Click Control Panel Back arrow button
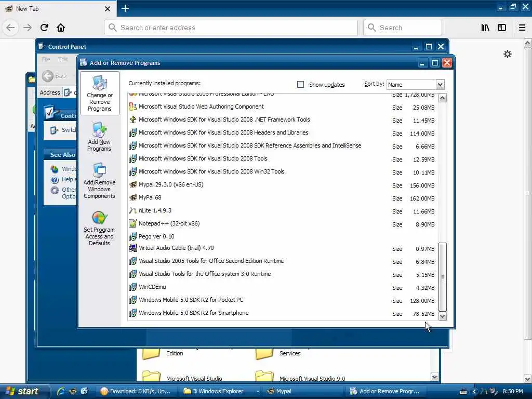 click(x=48, y=76)
